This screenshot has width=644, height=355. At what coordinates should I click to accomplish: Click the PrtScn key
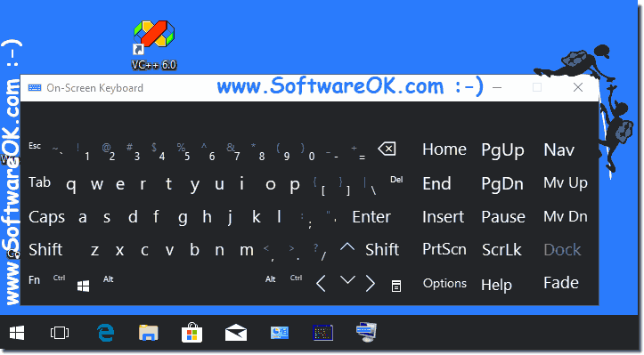[444, 249]
